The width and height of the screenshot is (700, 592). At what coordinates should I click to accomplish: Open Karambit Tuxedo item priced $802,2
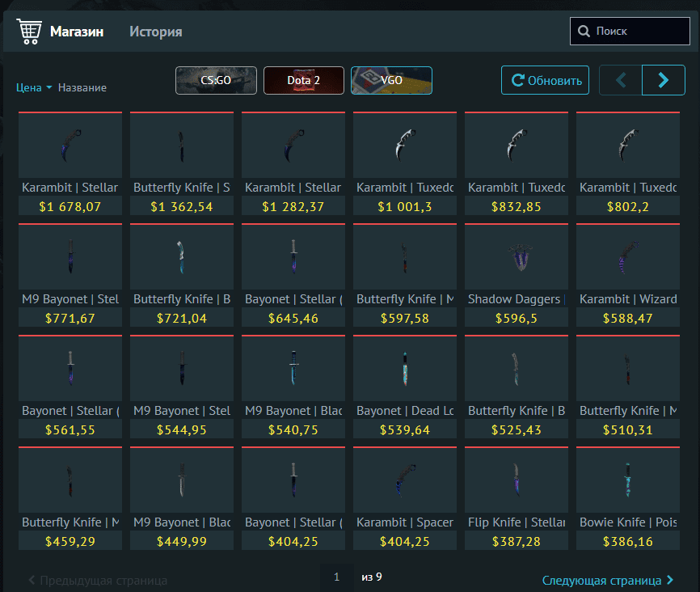[628, 163]
